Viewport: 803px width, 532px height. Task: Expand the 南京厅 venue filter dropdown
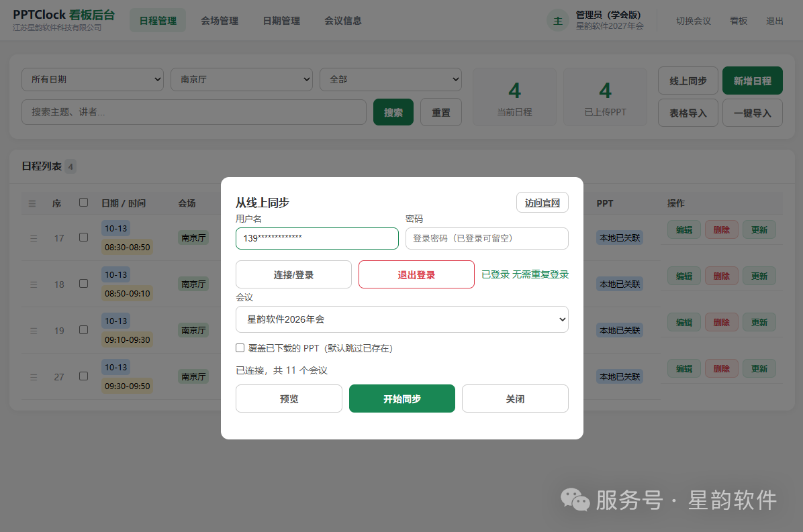tap(242, 79)
